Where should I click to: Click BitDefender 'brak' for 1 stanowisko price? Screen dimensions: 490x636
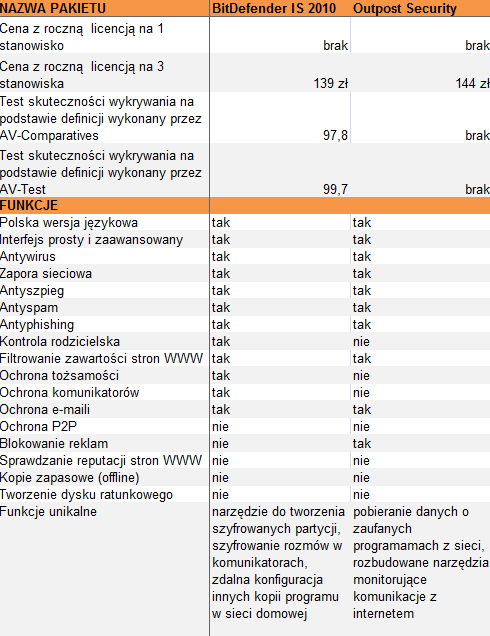335,45
